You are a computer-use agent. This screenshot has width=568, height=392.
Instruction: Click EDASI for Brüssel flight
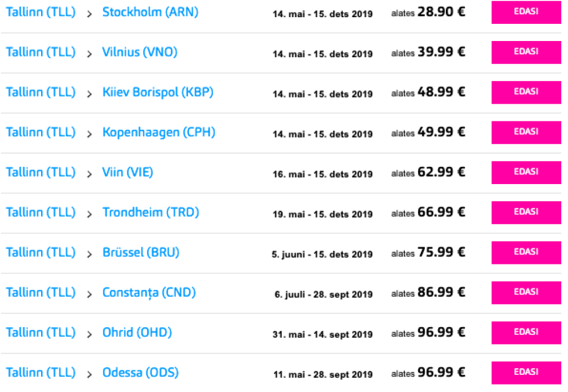pos(526,253)
